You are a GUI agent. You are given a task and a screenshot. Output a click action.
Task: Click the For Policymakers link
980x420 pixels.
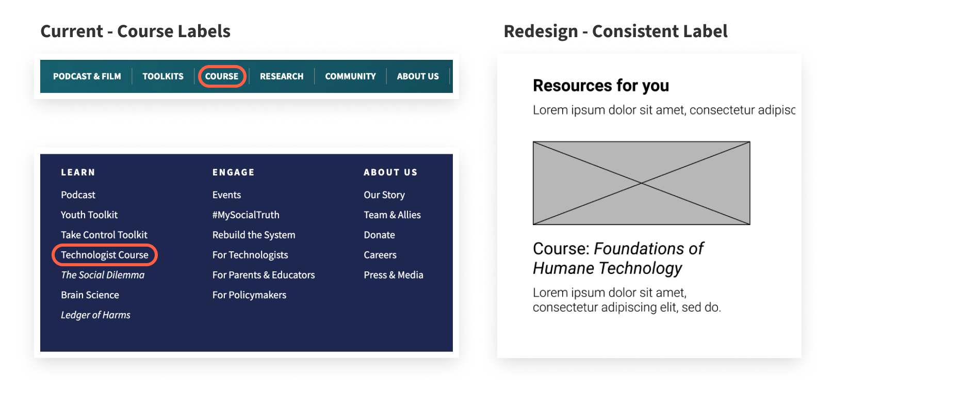(249, 295)
